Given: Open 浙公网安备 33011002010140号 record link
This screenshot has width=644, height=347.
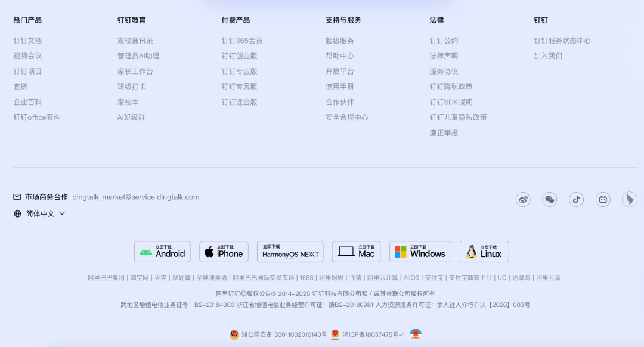Looking at the screenshot, I should 284,334.
